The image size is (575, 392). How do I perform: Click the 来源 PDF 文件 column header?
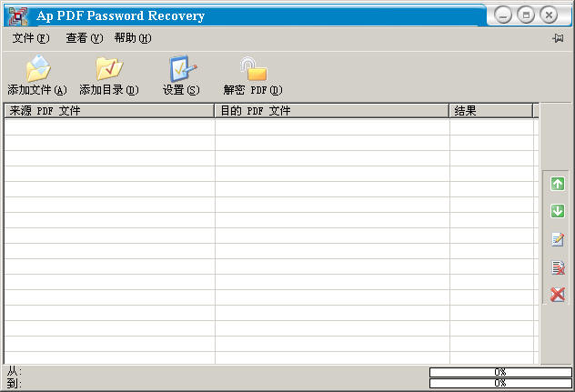109,111
